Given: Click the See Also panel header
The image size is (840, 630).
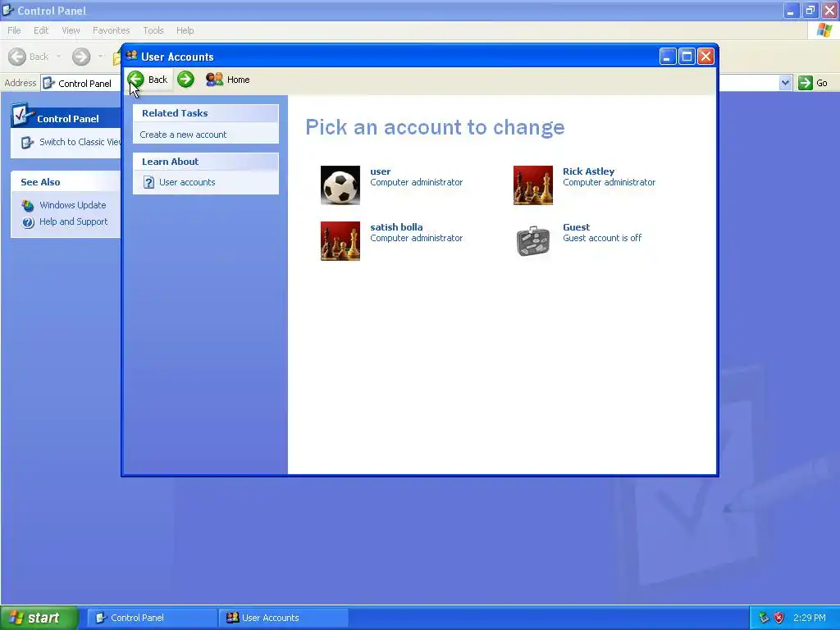Looking at the screenshot, I should [x=66, y=182].
